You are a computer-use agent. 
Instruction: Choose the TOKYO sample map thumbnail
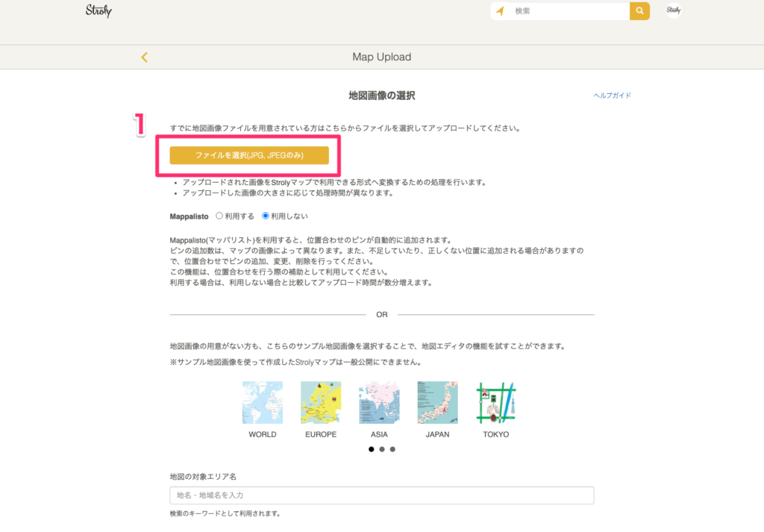[x=496, y=403]
